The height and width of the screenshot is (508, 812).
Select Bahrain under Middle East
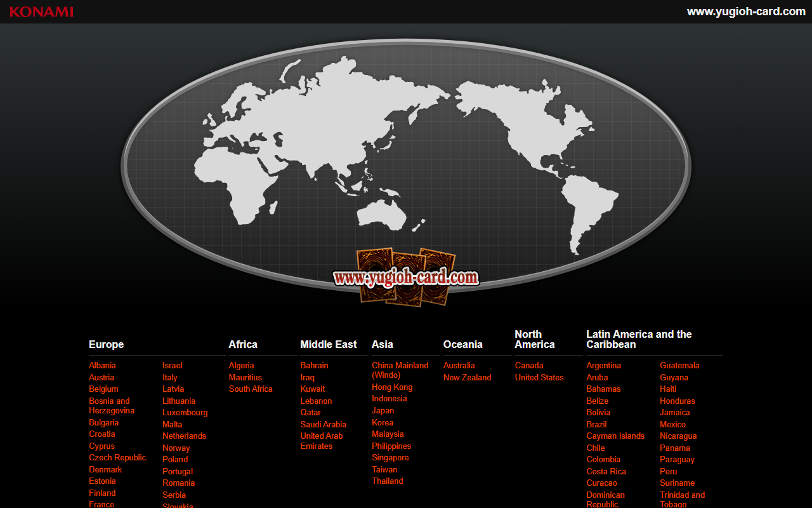click(x=315, y=365)
